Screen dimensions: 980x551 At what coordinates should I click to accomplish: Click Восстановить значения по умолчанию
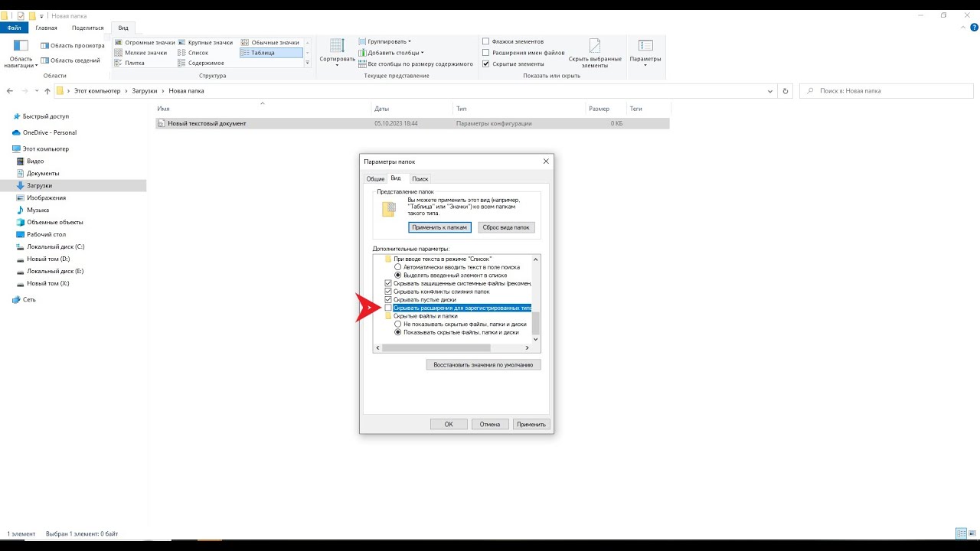(x=483, y=365)
